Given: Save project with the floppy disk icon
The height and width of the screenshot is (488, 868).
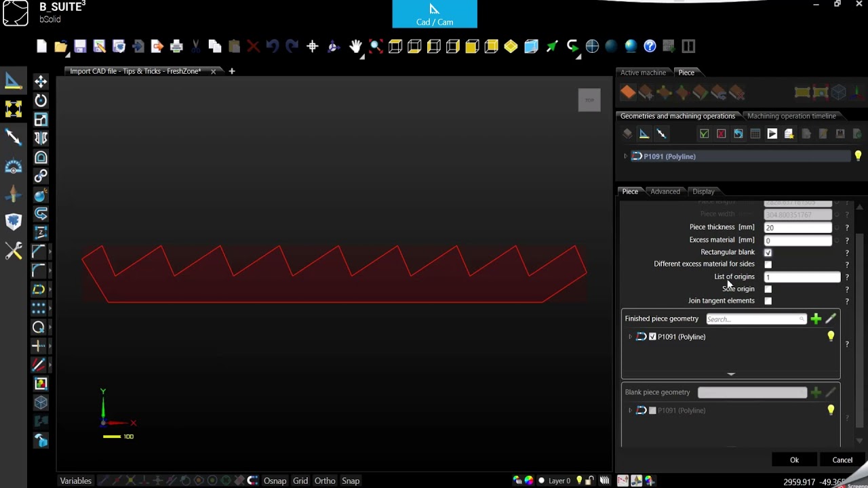Looking at the screenshot, I should coord(80,46).
